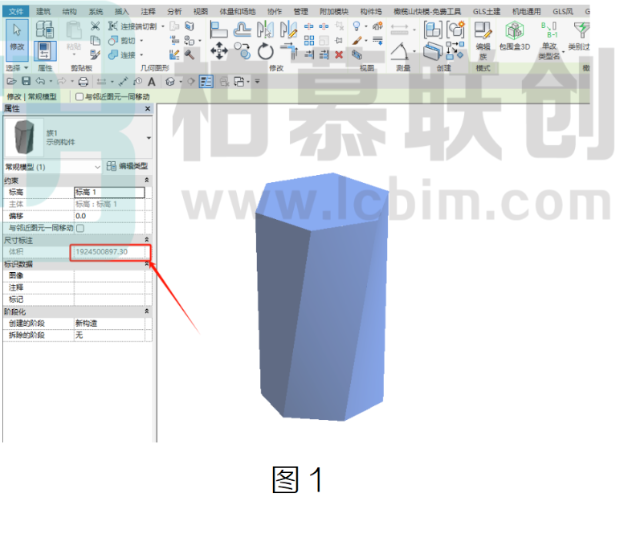Open the 连接端切割 dropdown arrow
This screenshot has width=623, height=556.
click(163, 26)
